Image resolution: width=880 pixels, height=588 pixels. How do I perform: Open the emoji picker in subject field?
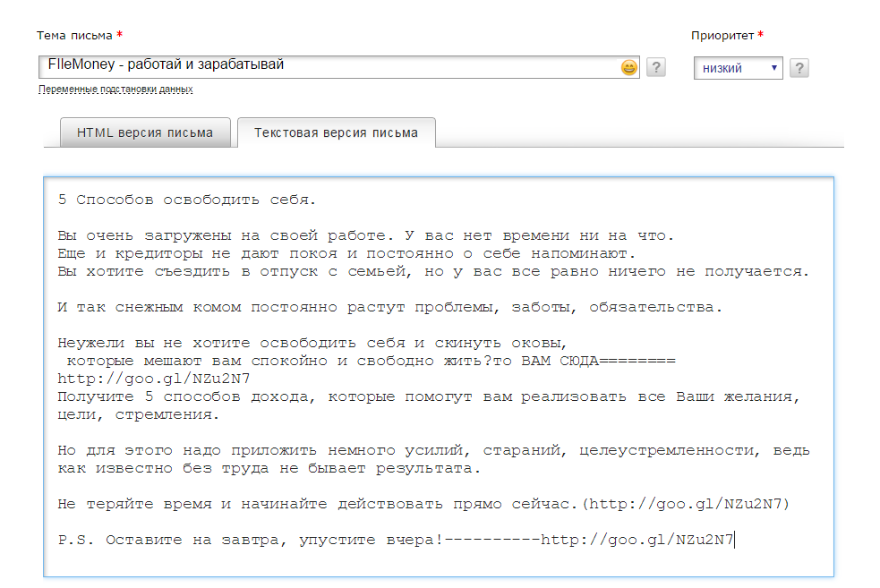tap(628, 68)
